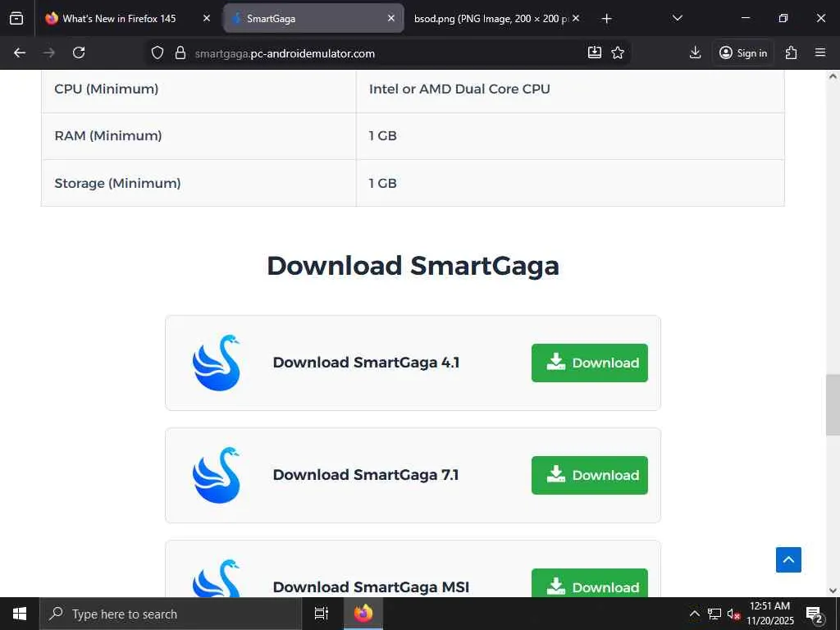Click 'Download SmartGaga MSI' label
This screenshot has height=630, width=840.
(x=371, y=587)
